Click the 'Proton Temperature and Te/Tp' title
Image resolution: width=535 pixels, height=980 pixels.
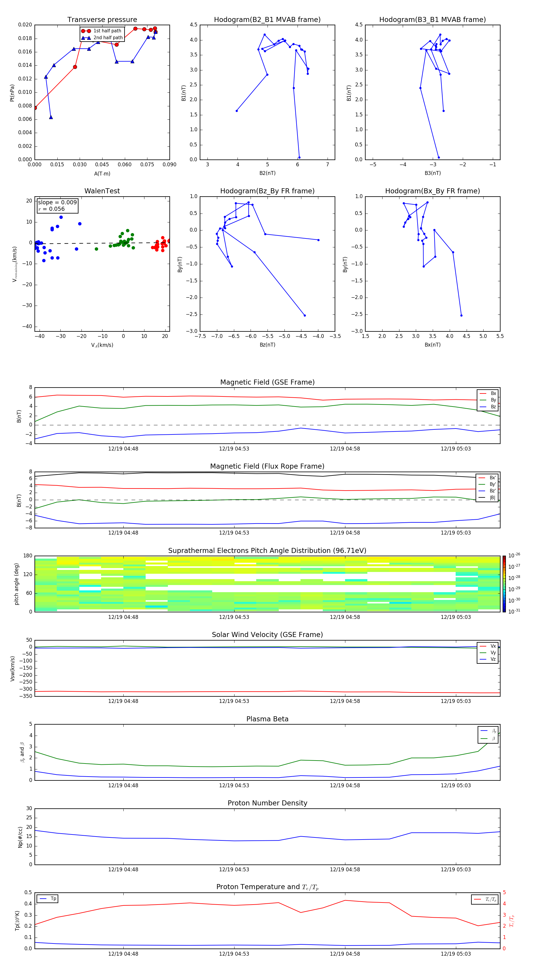[x=267, y=887]
